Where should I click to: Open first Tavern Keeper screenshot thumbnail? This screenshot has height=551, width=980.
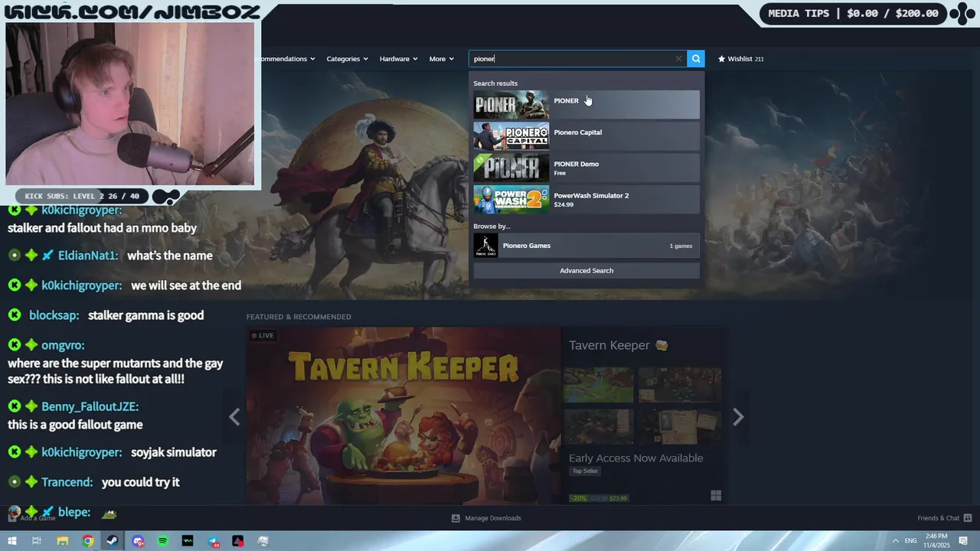[598, 384]
